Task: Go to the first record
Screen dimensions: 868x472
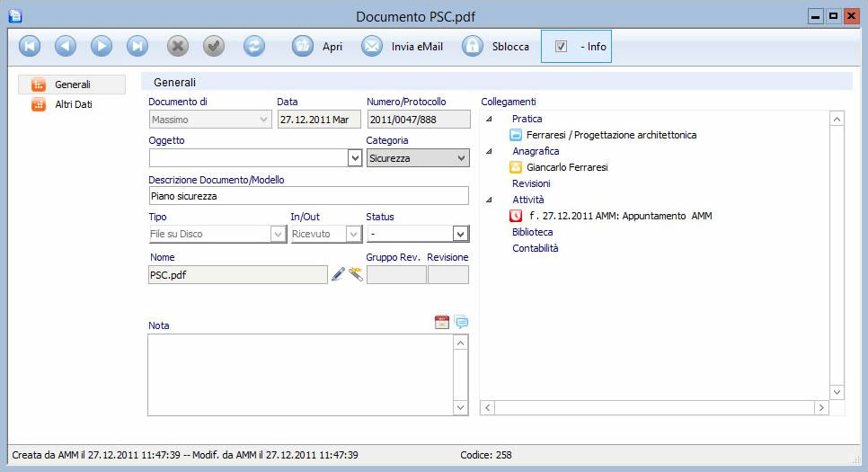Action: click(x=30, y=46)
